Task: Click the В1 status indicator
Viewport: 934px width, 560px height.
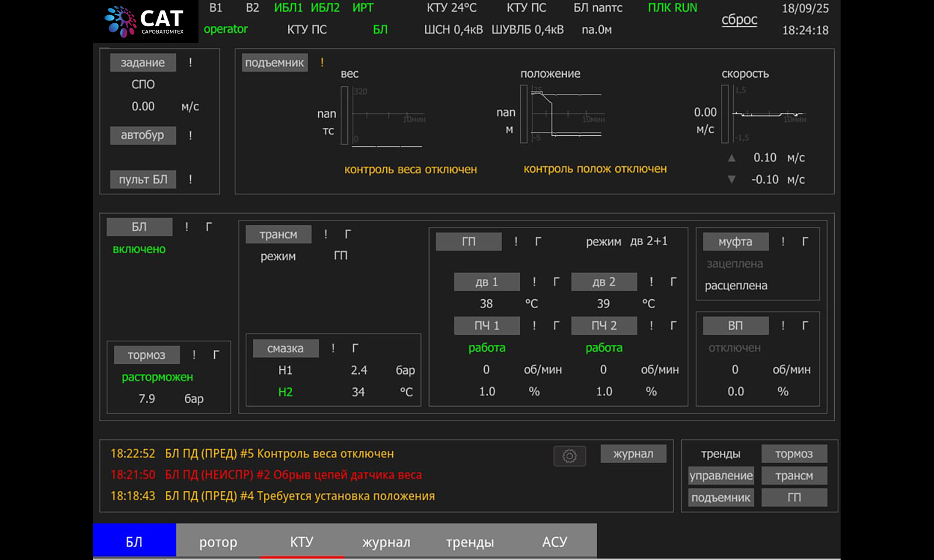Action: [x=216, y=8]
